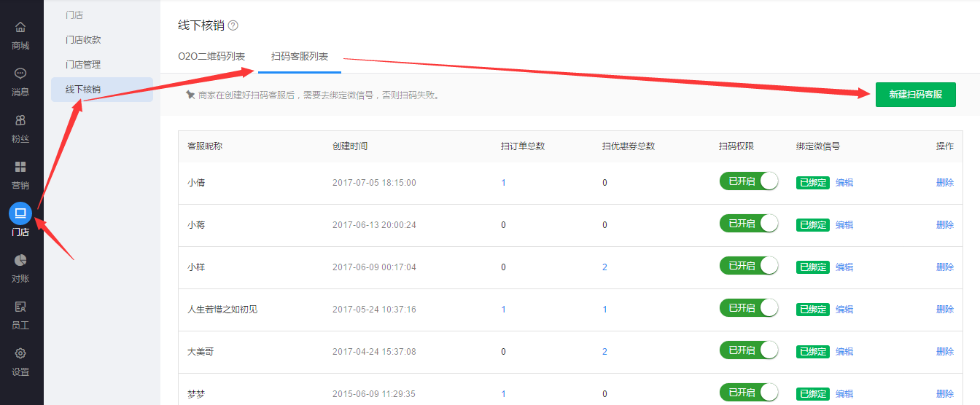Open the 粉丝 fans icon
This screenshot has width=980, height=405.
(x=20, y=120)
